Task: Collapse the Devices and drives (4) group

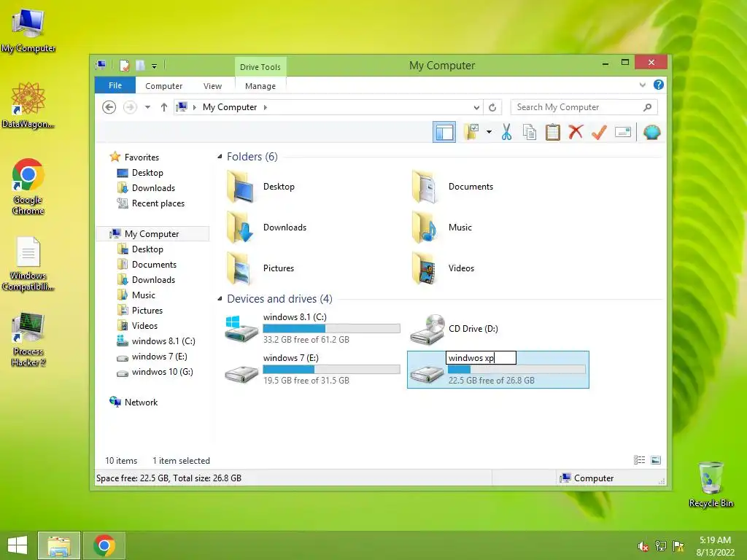Action: [x=220, y=299]
